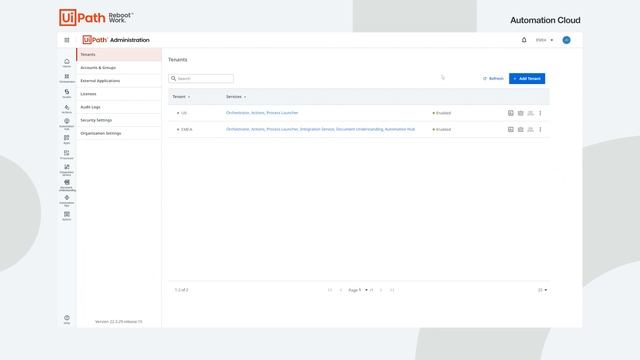
Task: Go to the first page
Action: [330, 290]
